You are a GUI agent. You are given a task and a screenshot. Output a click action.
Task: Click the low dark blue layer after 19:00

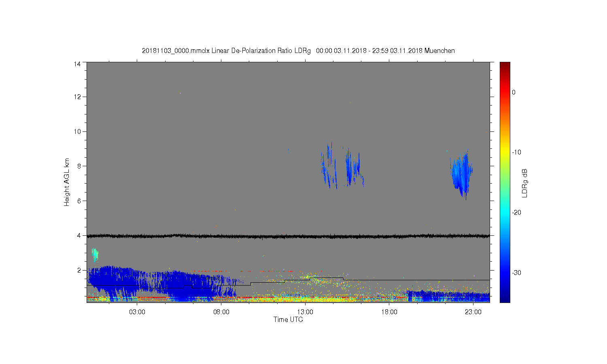pyautogui.click(x=448, y=296)
